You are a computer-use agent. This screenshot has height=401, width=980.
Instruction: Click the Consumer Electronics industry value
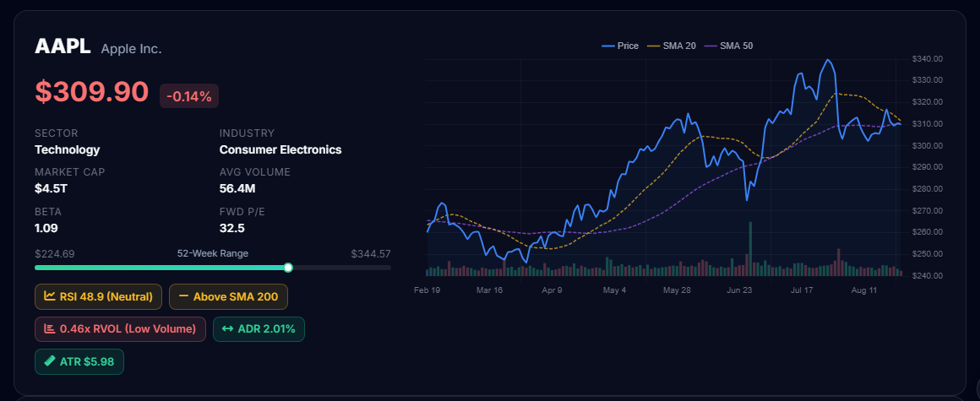tap(280, 150)
